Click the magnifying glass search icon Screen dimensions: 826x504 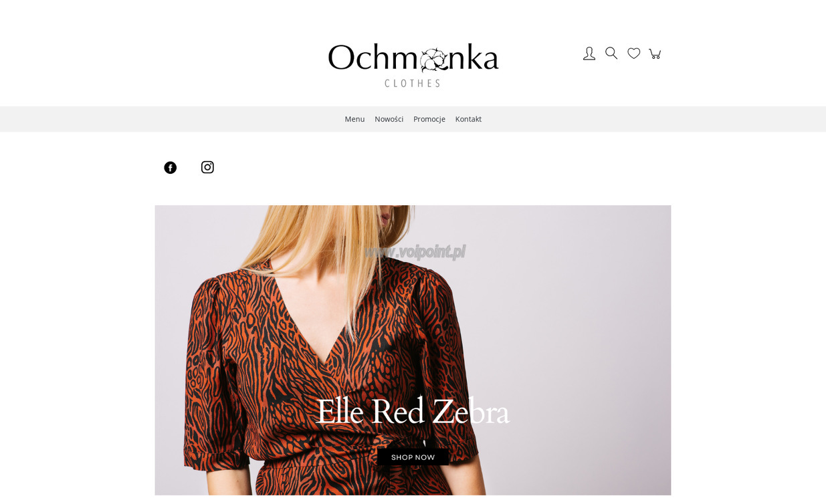click(x=611, y=53)
